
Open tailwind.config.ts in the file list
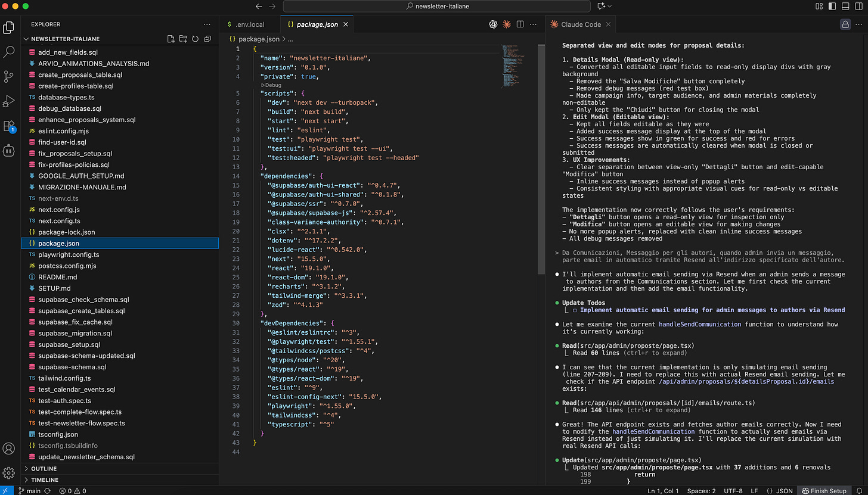coord(64,378)
